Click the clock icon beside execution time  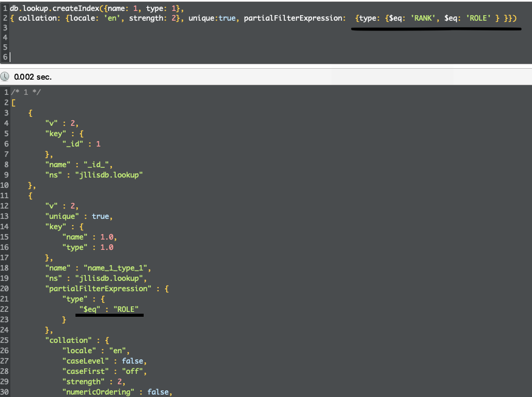point(5,77)
